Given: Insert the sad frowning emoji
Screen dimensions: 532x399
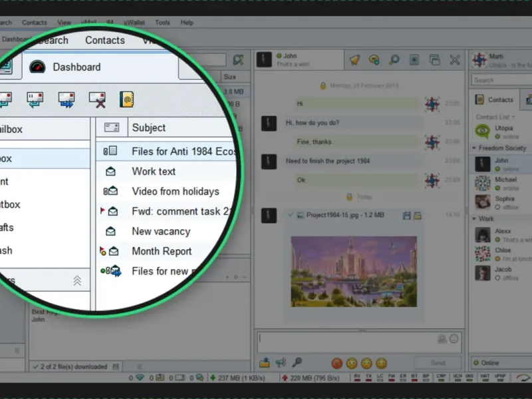Looking at the screenshot, I should [352, 363].
